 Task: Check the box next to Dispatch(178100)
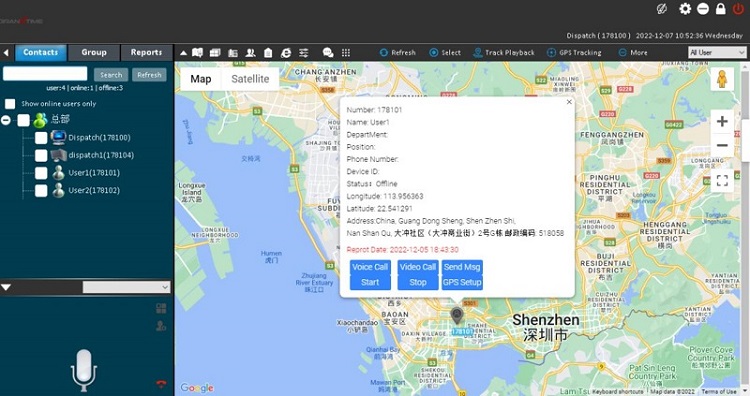pos(41,138)
